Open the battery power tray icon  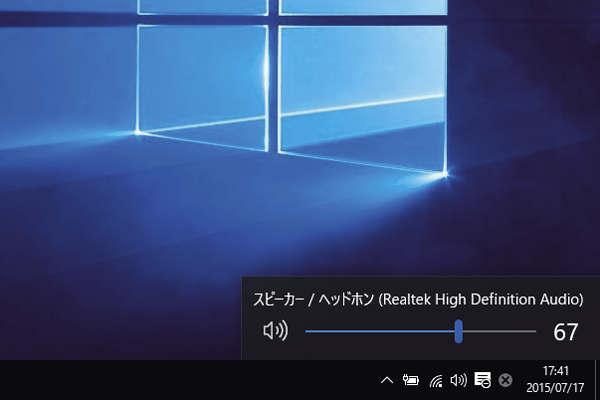coord(411,380)
